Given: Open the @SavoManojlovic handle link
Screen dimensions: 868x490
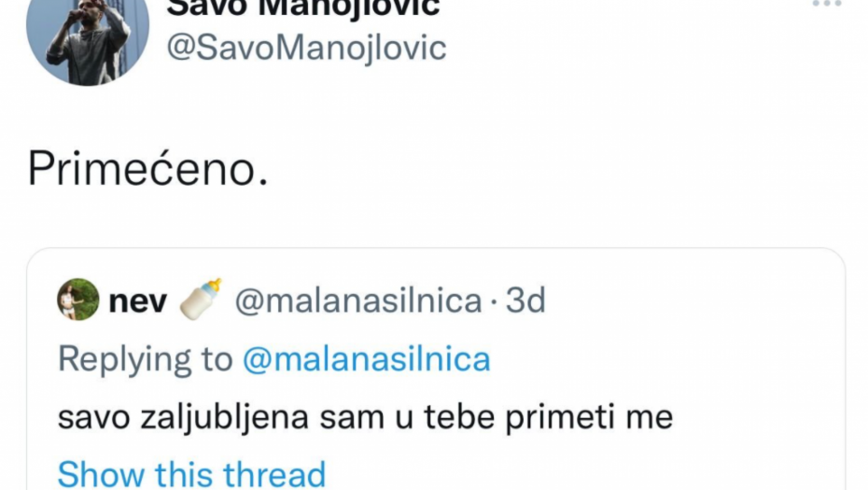Looking at the screenshot, I should (x=305, y=49).
